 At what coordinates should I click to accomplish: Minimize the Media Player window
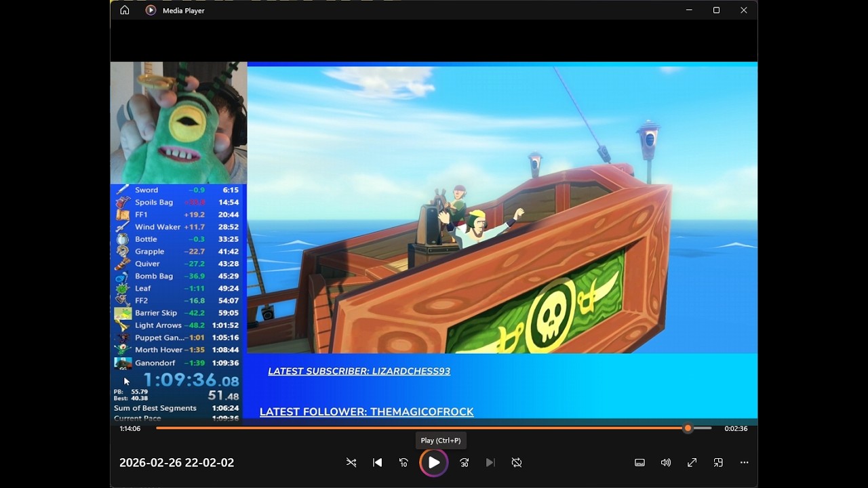(689, 10)
